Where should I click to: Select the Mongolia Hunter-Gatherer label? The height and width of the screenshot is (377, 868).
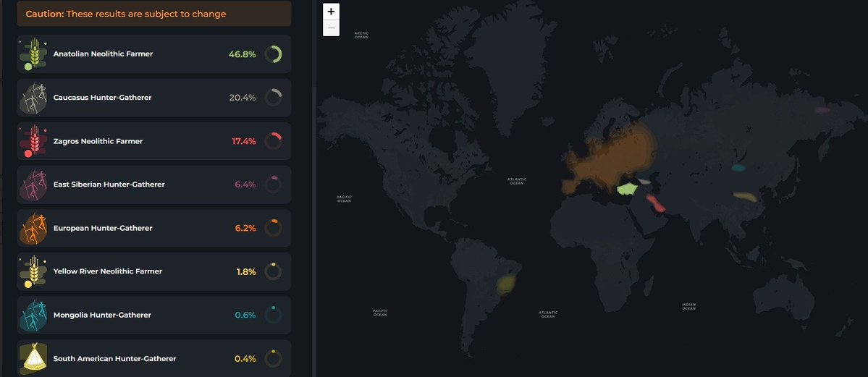tap(102, 315)
